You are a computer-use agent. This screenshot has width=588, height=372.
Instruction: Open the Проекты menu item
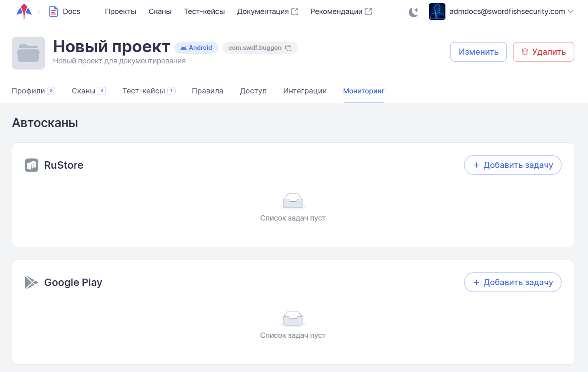point(120,12)
